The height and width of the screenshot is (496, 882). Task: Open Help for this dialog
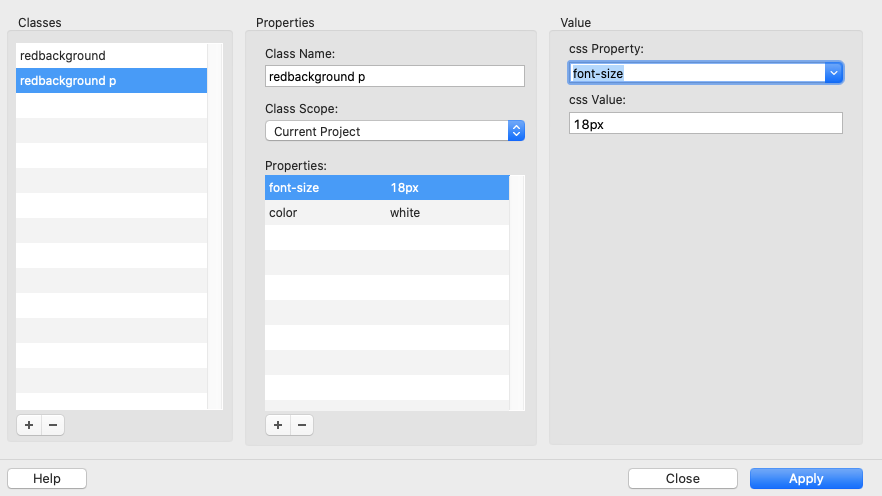click(47, 479)
